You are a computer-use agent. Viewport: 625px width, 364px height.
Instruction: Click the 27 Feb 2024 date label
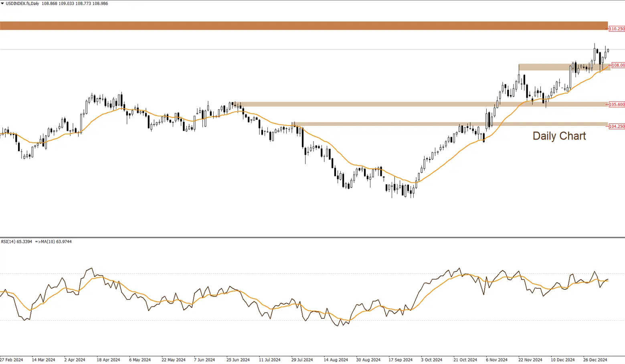click(x=12, y=360)
